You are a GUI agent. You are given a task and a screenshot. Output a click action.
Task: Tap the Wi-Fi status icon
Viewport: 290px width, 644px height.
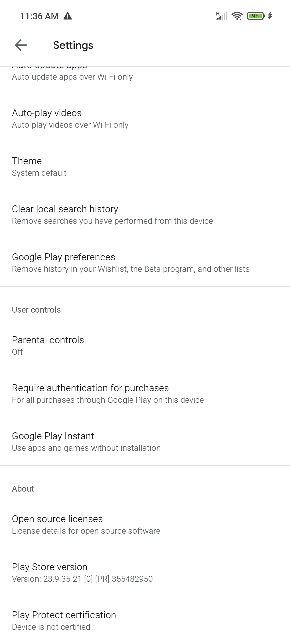(237, 16)
